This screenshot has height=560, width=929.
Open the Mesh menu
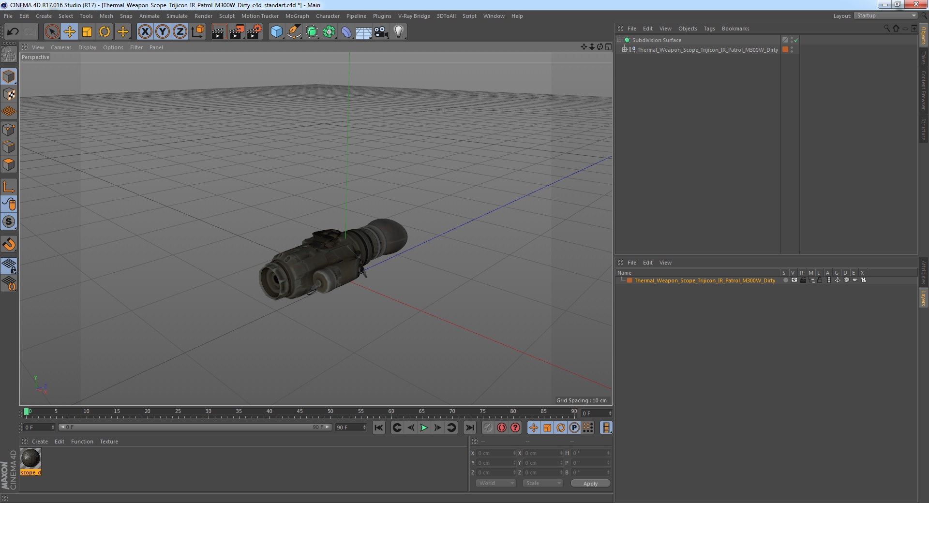106,16
